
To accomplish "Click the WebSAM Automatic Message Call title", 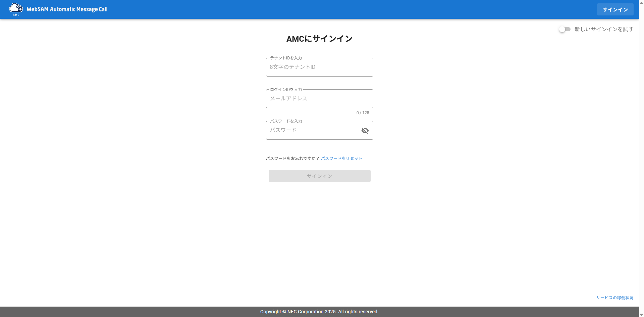I will 67,9.
